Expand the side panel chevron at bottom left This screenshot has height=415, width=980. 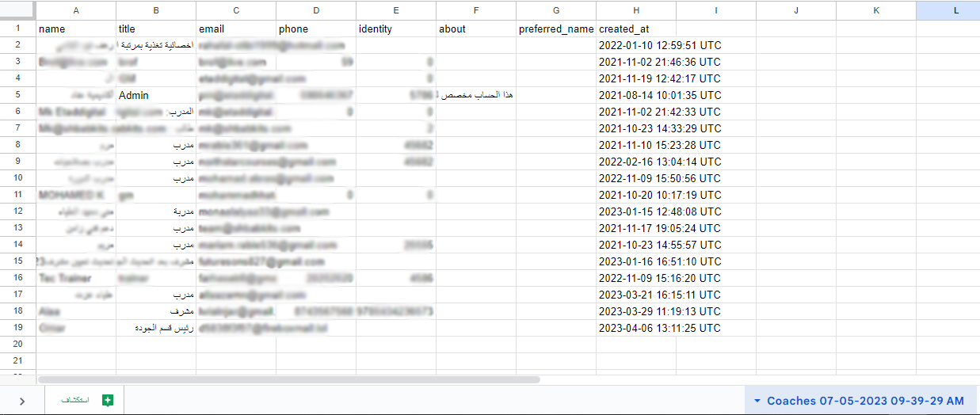pos(21,402)
